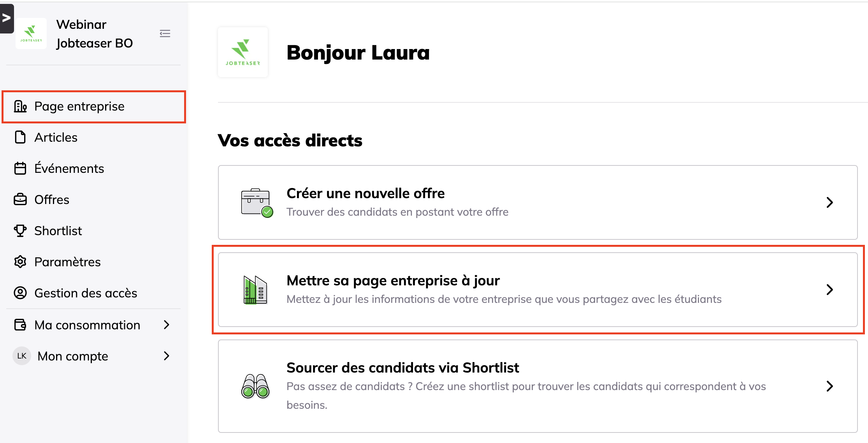The image size is (868, 443).
Task: Select Shortlist in the sidebar
Action: coord(58,231)
